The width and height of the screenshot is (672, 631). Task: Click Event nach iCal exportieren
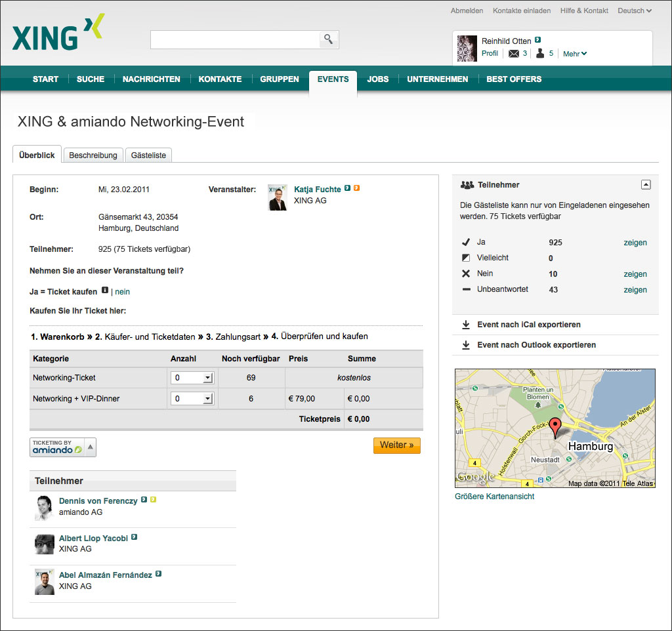click(529, 325)
